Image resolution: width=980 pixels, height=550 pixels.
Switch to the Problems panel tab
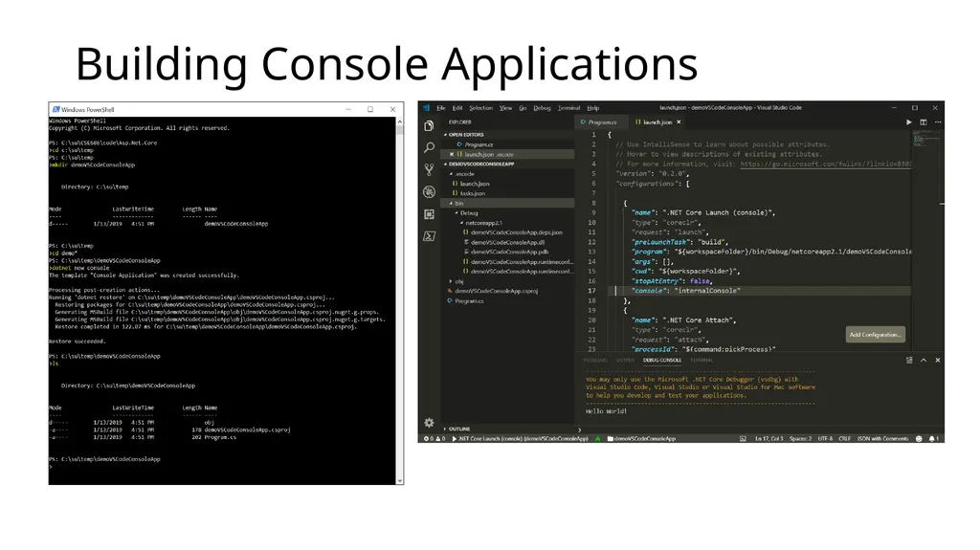tap(595, 360)
